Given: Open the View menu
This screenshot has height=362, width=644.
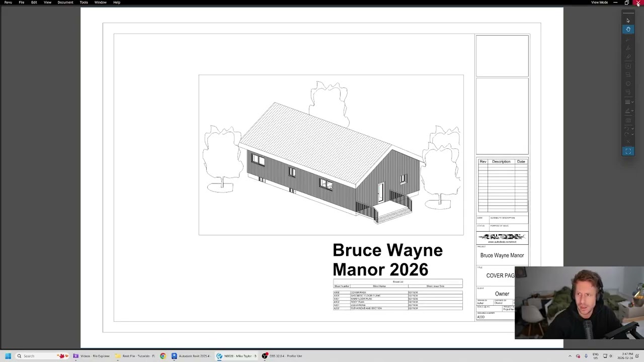Looking at the screenshot, I should click(x=47, y=3).
